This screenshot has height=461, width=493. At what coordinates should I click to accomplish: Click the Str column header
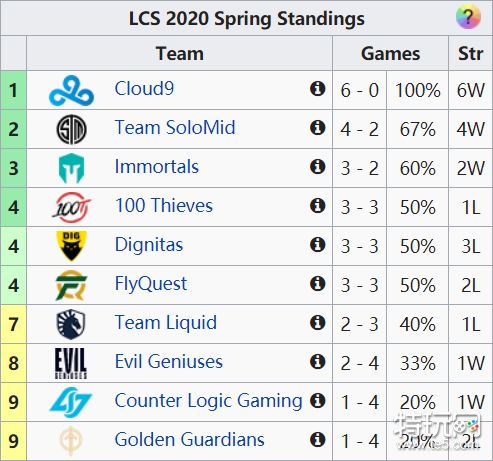click(x=470, y=53)
